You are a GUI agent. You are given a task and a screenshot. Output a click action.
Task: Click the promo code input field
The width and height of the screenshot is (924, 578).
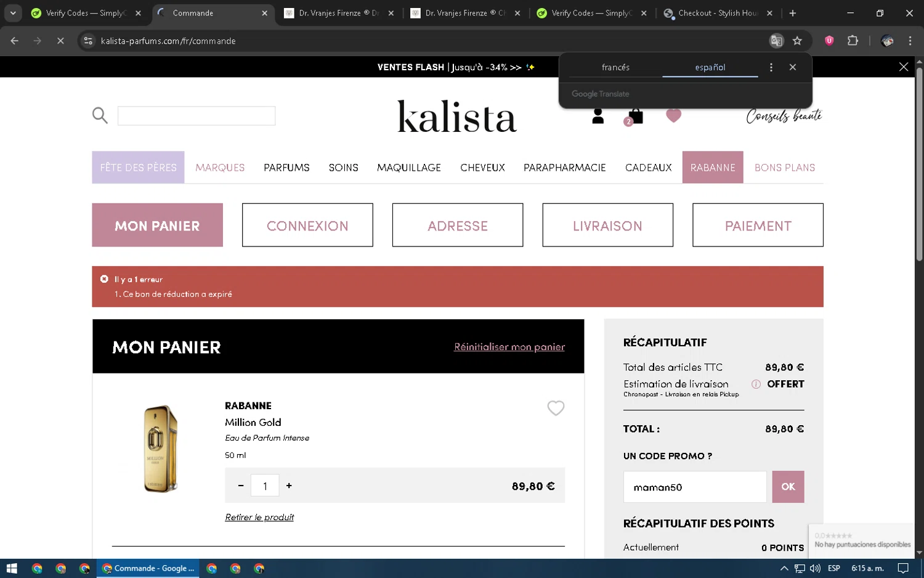click(695, 487)
